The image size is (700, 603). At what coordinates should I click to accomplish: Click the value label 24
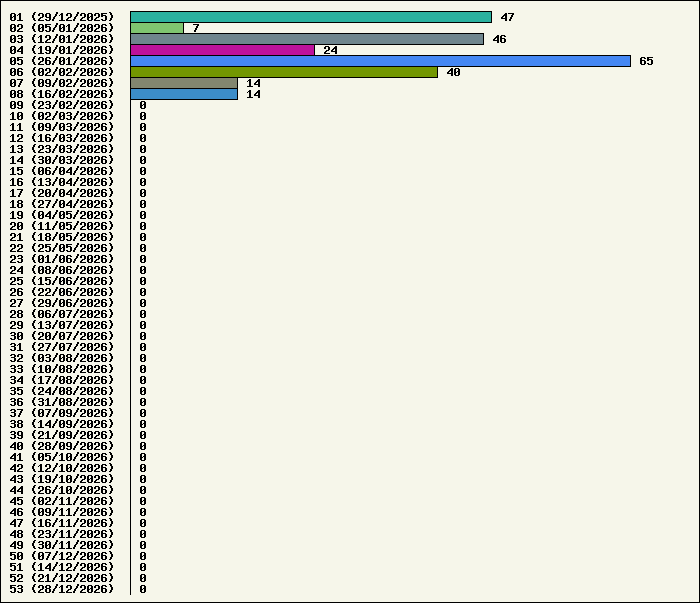coord(330,50)
